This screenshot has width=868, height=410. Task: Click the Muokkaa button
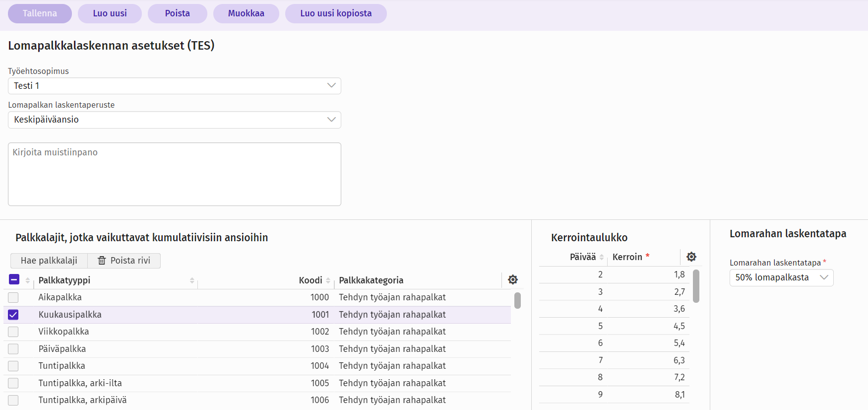click(x=246, y=13)
